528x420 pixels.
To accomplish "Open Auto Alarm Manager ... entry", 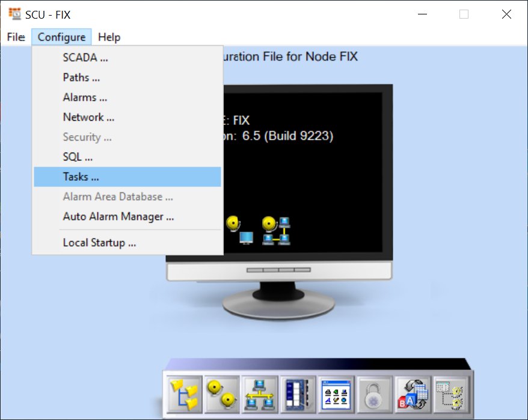I will (127, 216).
